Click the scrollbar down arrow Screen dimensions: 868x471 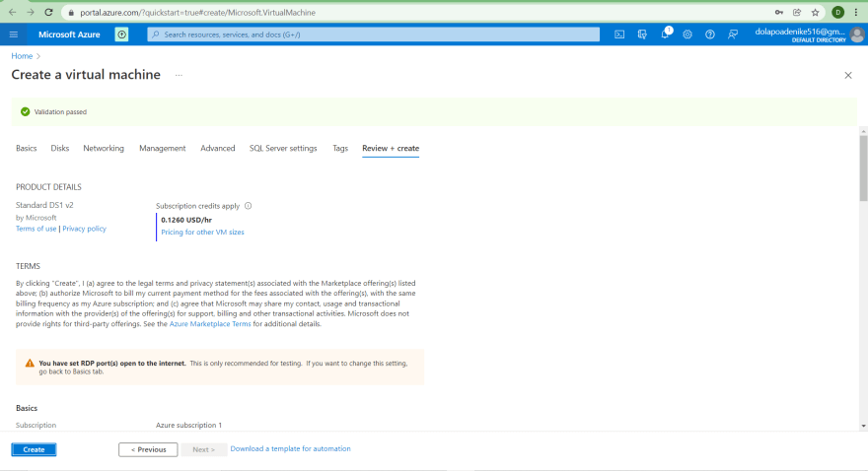click(x=863, y=427)
